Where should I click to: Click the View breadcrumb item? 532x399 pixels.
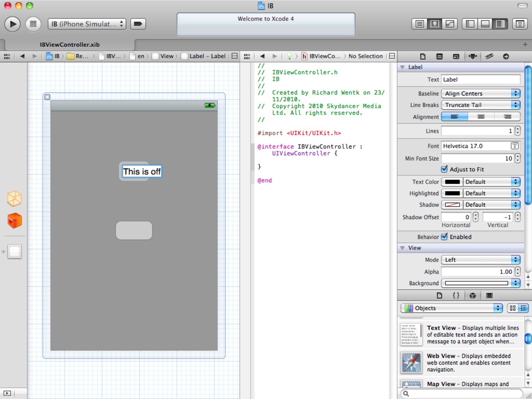[x=163, y=56]
